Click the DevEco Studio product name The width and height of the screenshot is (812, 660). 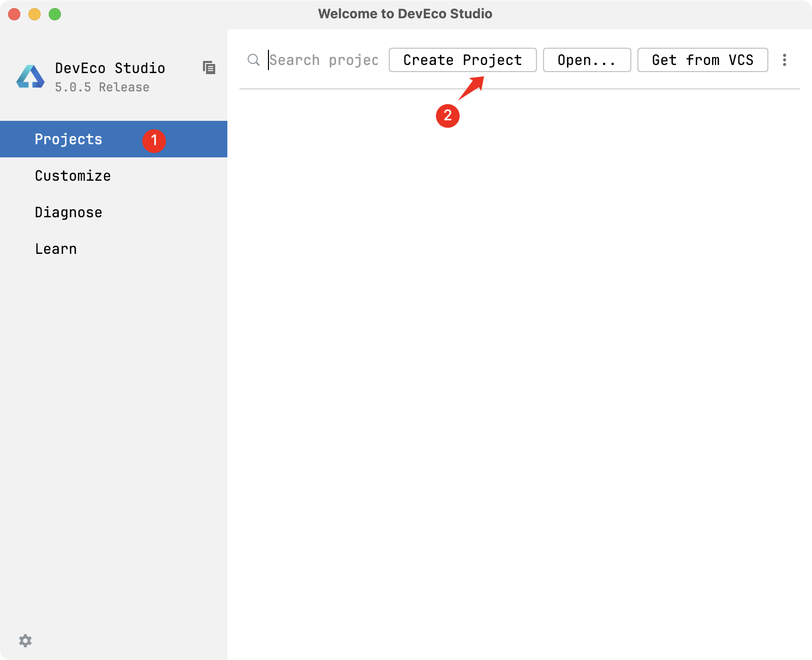click(x=110, y=68)
